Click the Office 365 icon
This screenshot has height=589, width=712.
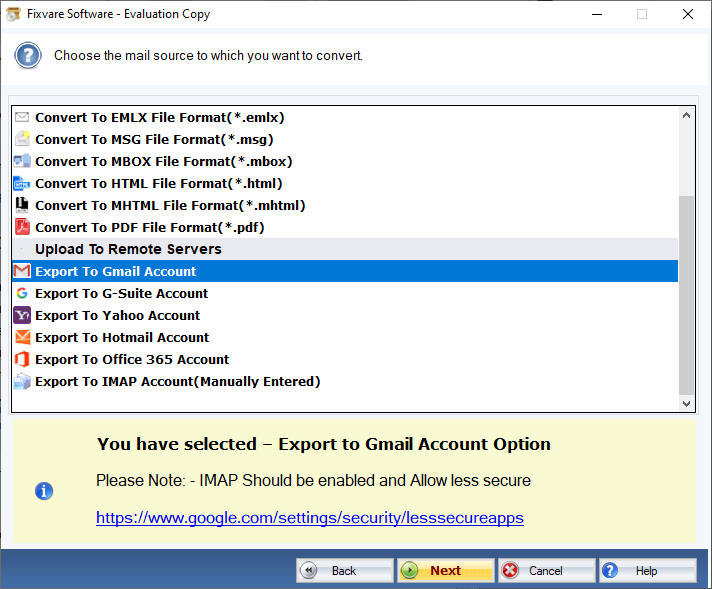coord(22,359)
